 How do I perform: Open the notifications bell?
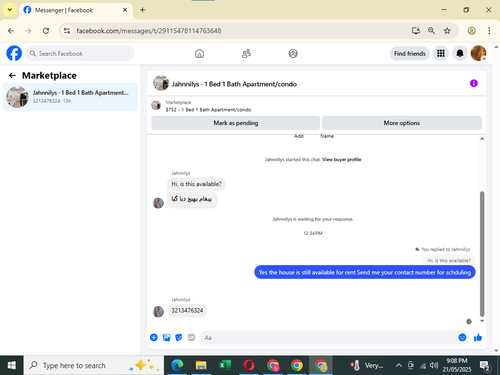[x=460, y=53]
